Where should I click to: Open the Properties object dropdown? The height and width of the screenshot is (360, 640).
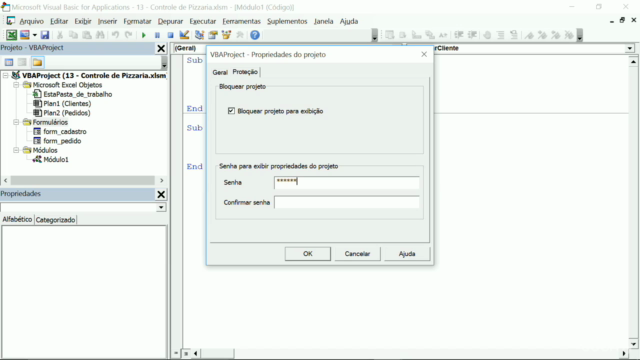(161, 207)
